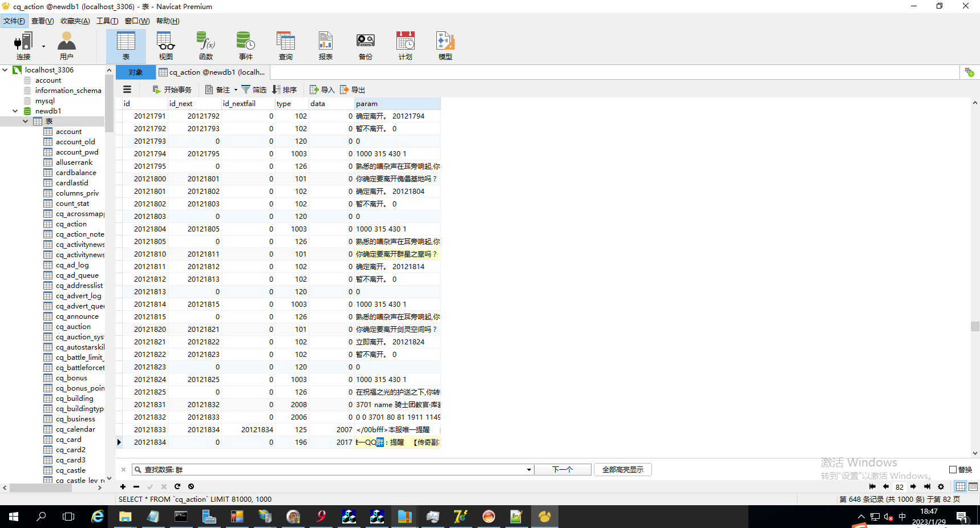
Task: Open the find text history dropdown
Action: 529,470
